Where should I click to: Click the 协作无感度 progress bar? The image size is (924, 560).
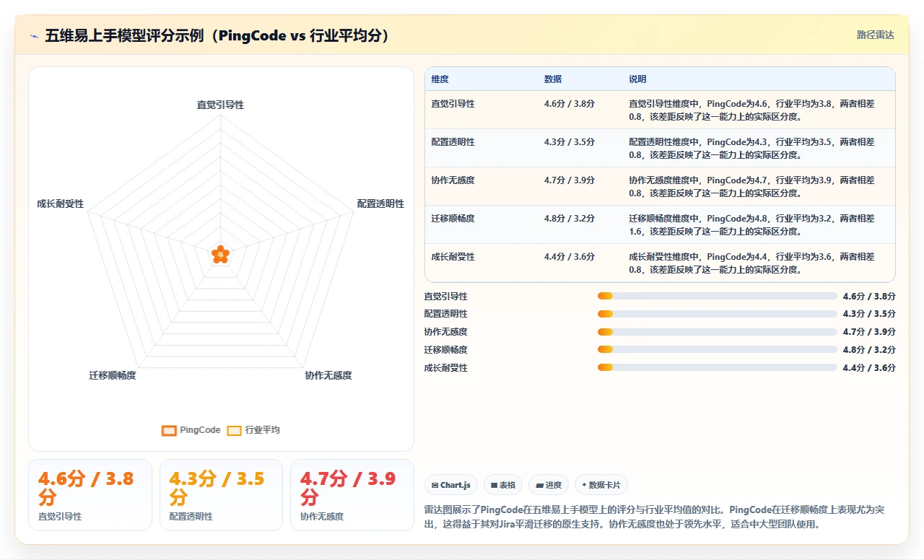pos(718,332)
